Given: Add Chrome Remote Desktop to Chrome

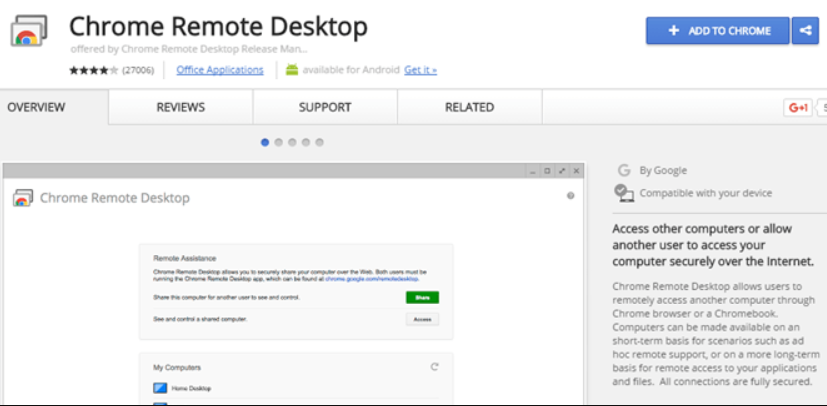Looking at the screenshot, I should pos(717,31).
